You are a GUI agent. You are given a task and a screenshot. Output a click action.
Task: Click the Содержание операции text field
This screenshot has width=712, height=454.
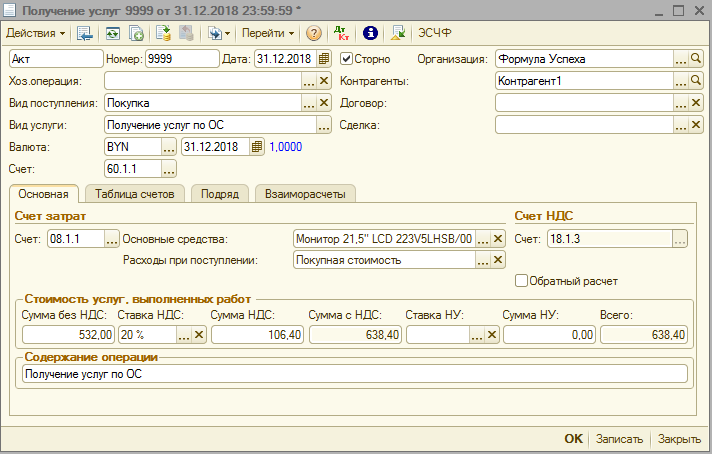point(353,374)
